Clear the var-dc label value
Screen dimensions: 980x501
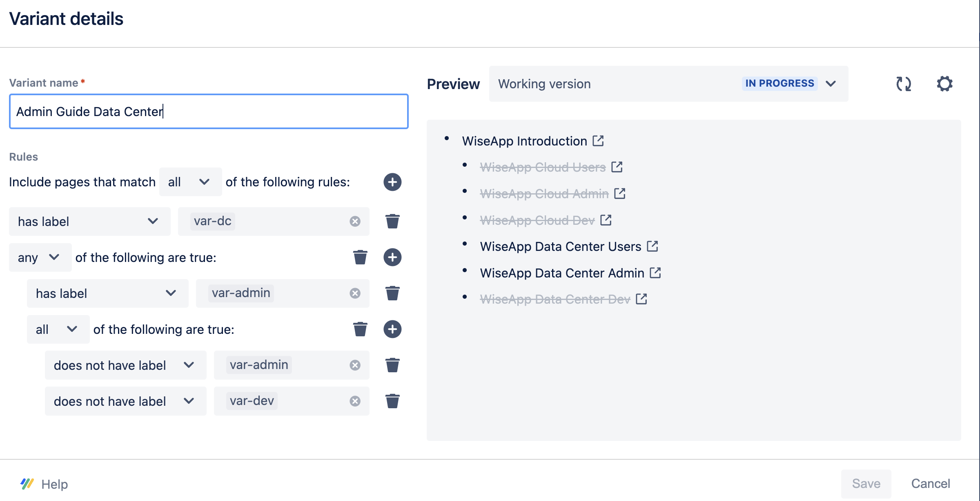click(x=355, y=221)
